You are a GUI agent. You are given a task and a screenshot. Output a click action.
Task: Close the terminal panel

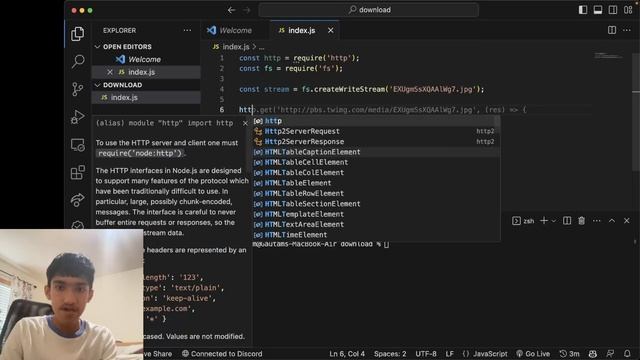[627, 221]
